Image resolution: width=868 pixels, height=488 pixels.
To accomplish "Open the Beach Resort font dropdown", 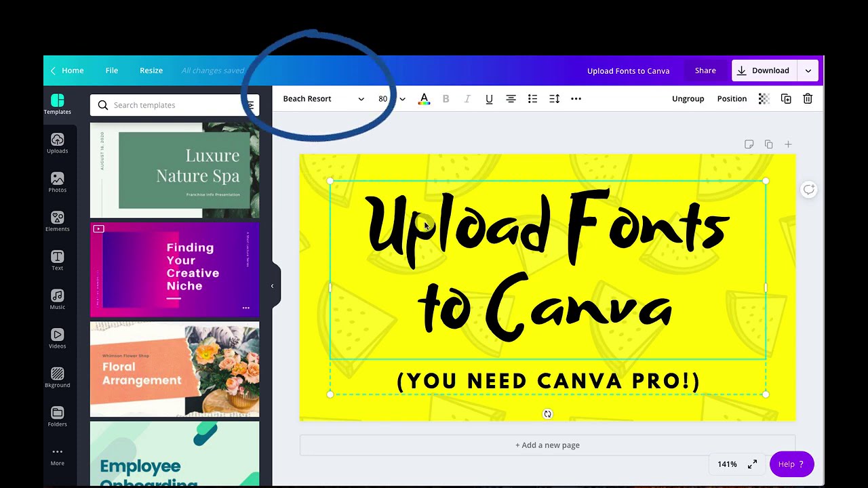I will [323, 99].
